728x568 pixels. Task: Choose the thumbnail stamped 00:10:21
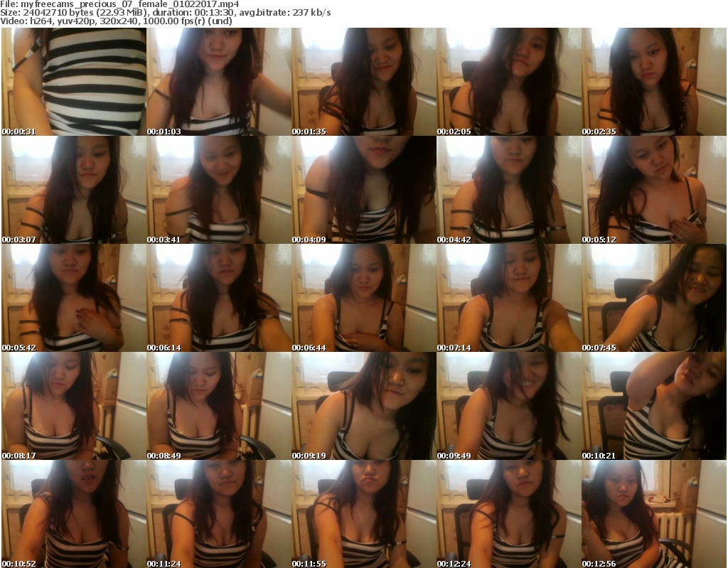[654, 406]
